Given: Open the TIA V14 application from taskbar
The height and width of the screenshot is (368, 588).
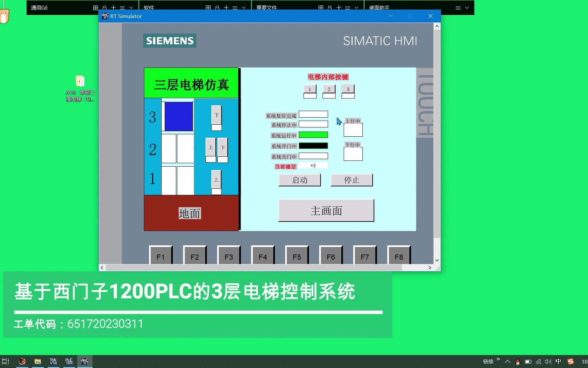Looking at the screenshot, I should click(x=53, y=361).
